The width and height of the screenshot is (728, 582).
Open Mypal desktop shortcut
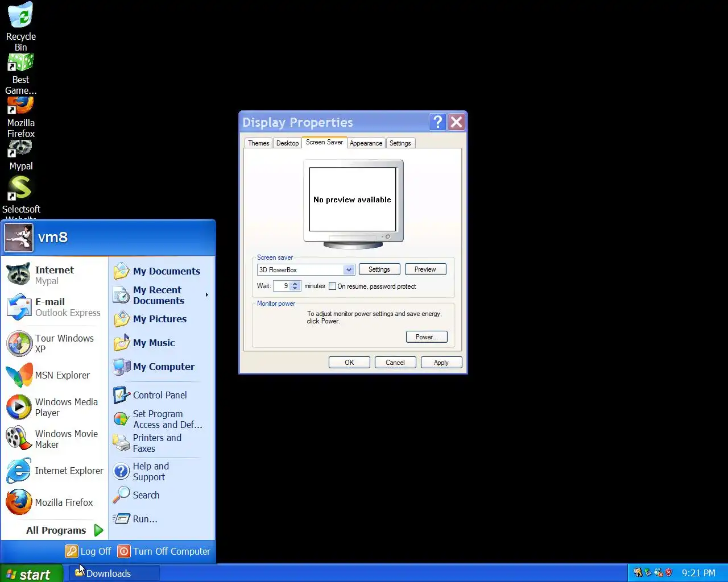click(20, 155)
